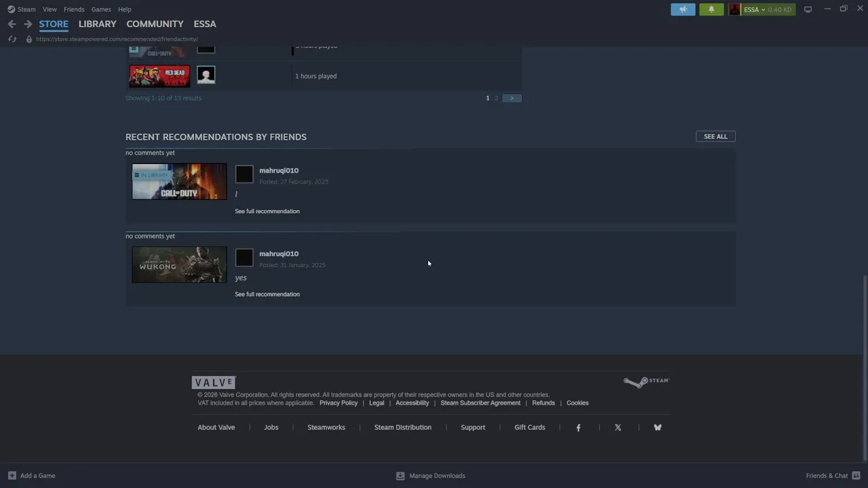See full recommendation for Wukong

tap(267, 294)
